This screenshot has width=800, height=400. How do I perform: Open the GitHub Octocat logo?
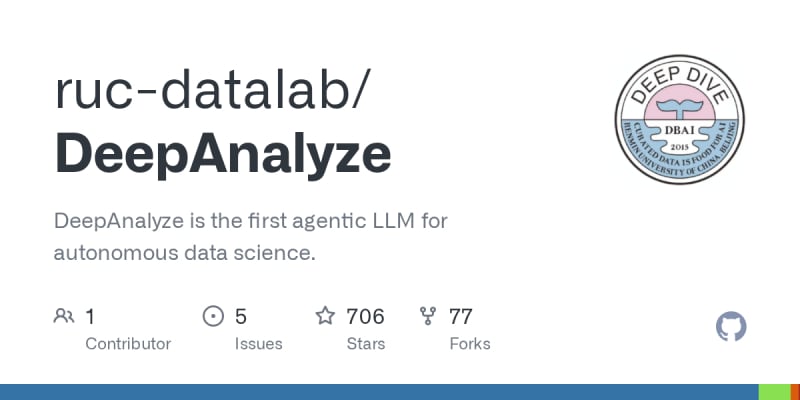(732, 326)
